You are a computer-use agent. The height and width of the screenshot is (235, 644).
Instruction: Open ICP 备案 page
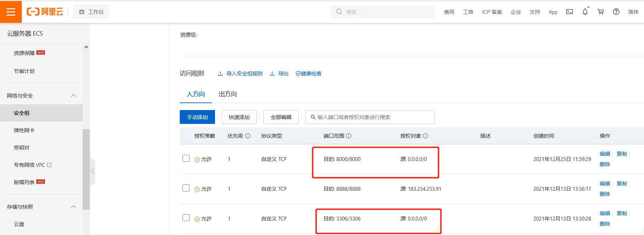tap(492, 12)
